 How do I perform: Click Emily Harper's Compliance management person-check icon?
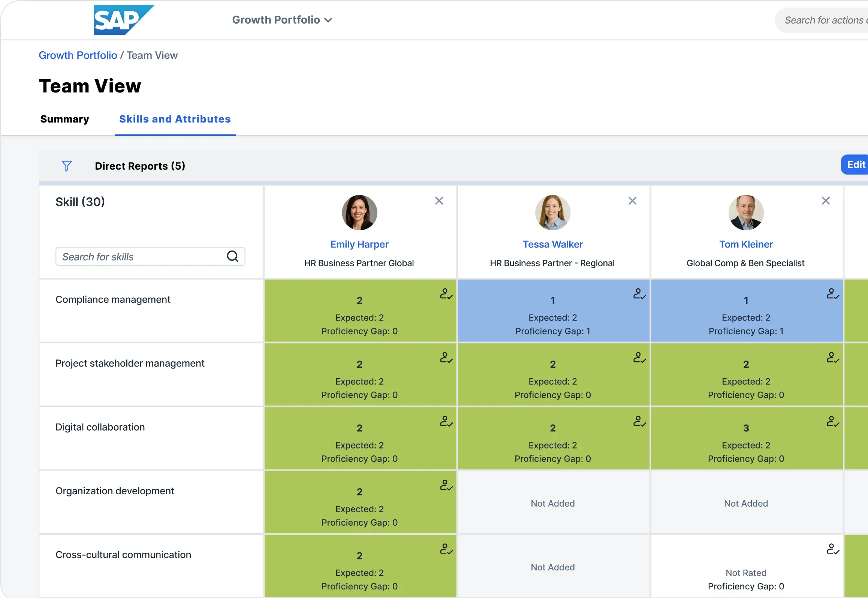pos(446,294)
